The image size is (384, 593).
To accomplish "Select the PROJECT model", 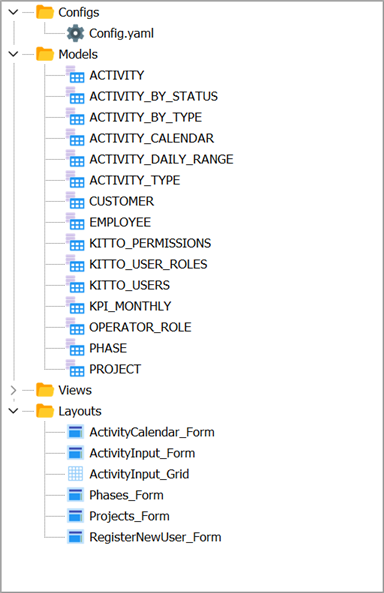I will 115,369.
